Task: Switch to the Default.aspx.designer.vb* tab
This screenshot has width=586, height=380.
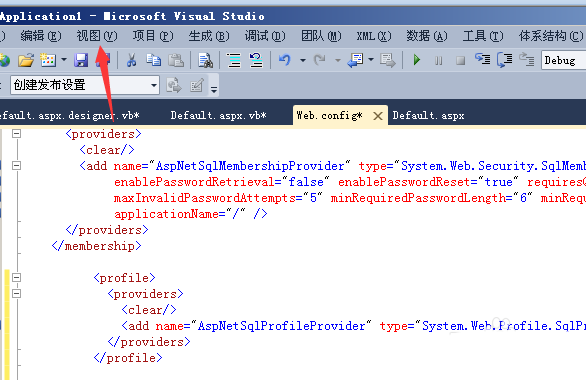Action: point(69,115)
